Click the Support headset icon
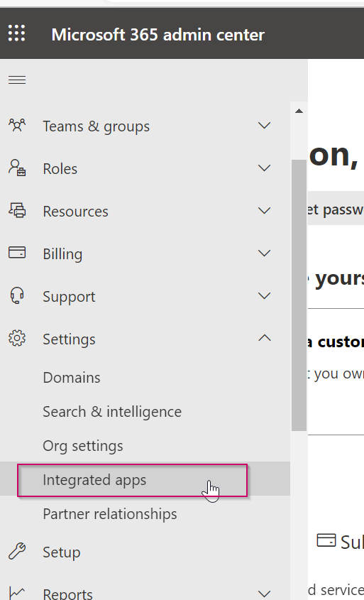 point(17,296)
